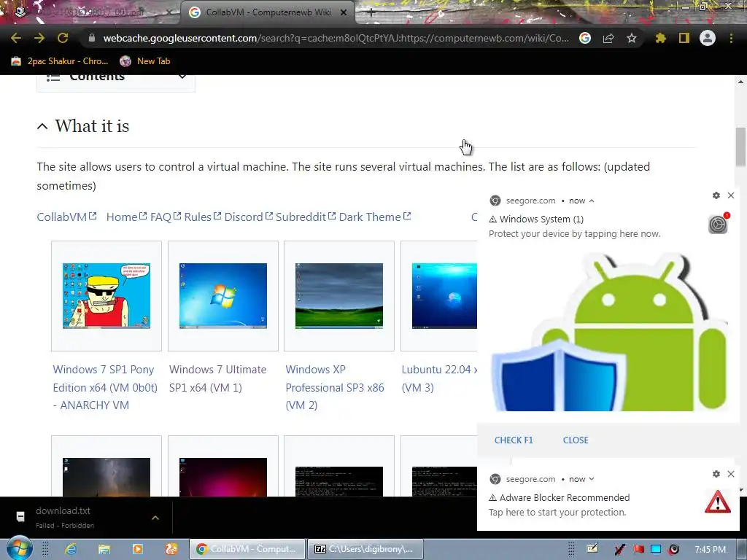This screenshot has height=560, width=747.
Task: Open download.txt options chevron
Action: click(x=155, y=518)
